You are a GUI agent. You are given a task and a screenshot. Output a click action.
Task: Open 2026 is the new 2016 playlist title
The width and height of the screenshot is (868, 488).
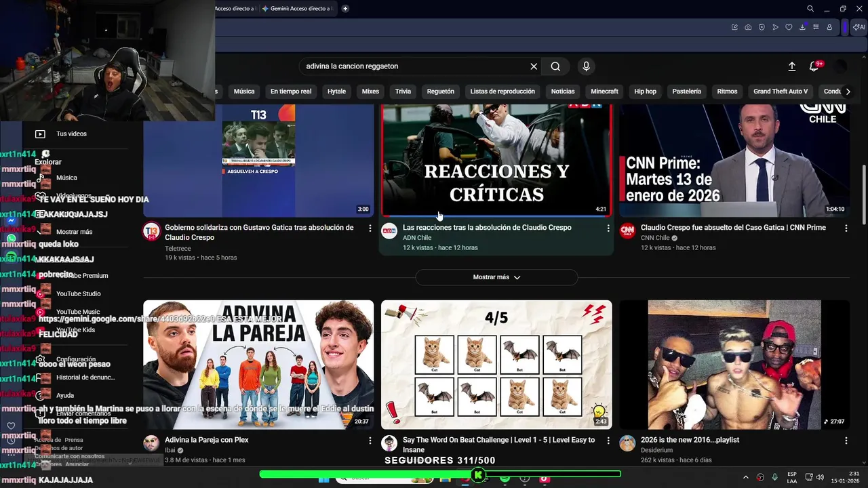coord(690,440)
